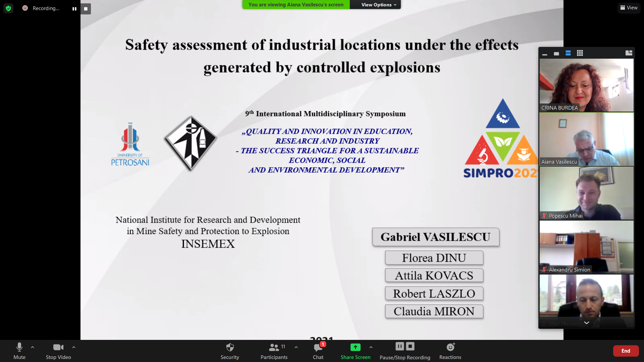Viewport: 644px width, 362px height.
Task: Select Aiana Vasilescu video thumbnail
Action: 586,139
